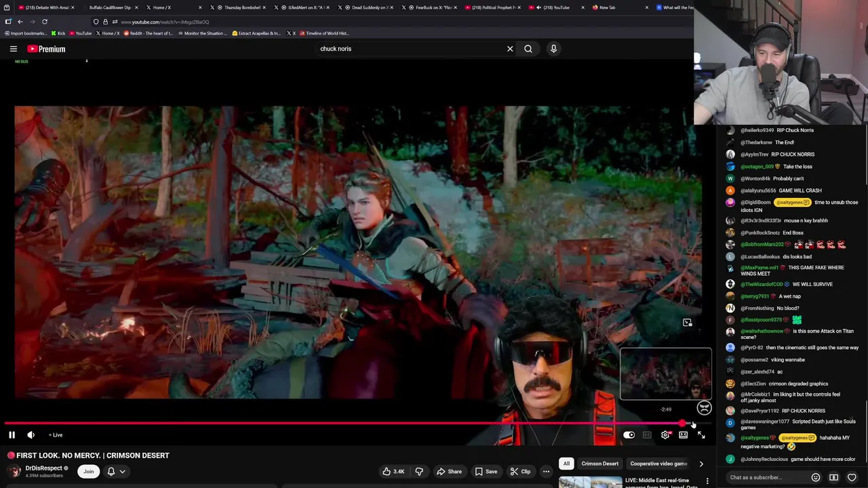
Task: Open the Kick bookmark
Action: 58,33
